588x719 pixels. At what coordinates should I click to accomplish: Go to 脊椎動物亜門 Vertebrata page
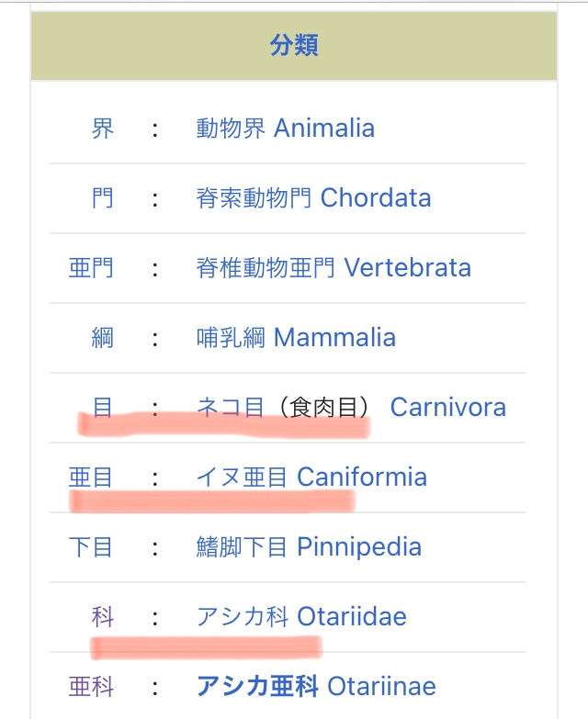pos(334,267)
